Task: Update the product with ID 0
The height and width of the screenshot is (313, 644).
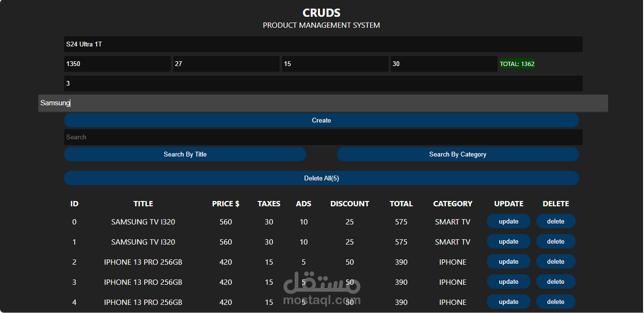Action: coord(508,221)
